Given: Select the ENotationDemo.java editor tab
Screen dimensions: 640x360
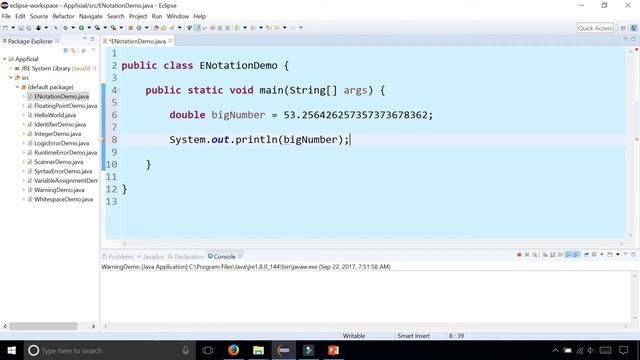Looking at the screenshot, I should (137, 41).
